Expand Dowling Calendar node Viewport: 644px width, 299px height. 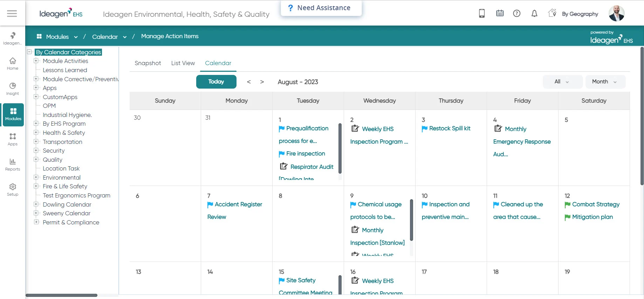point(36,204)
